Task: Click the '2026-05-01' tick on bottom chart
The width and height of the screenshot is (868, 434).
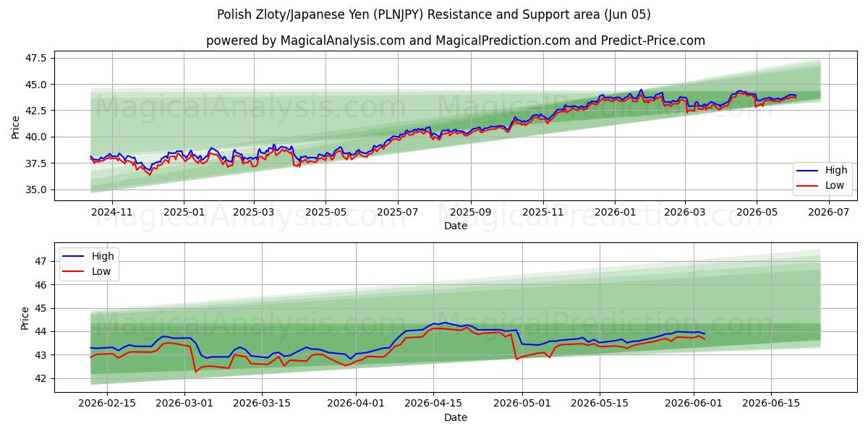Action: pyautogui.click(x=522, y=403)
